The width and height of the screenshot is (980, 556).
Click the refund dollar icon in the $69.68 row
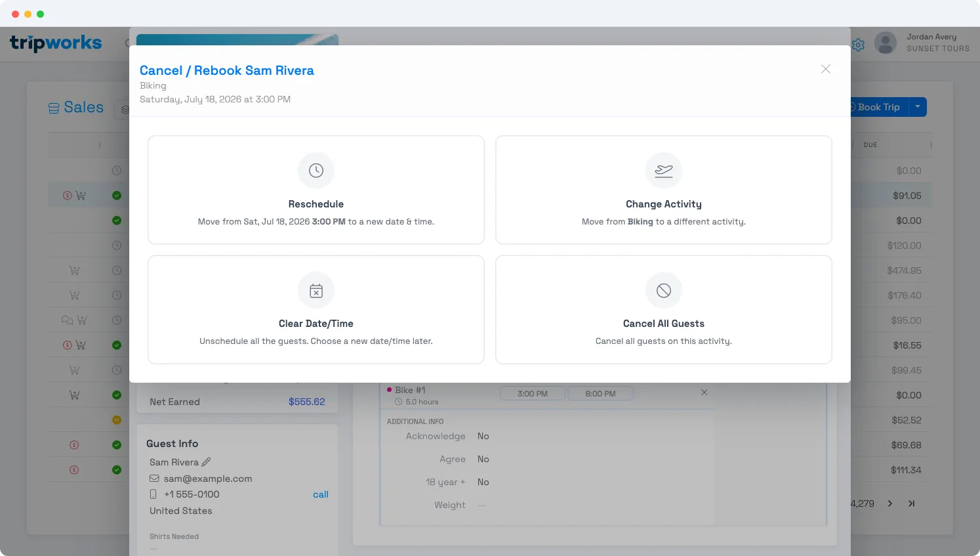click(74, 445)
